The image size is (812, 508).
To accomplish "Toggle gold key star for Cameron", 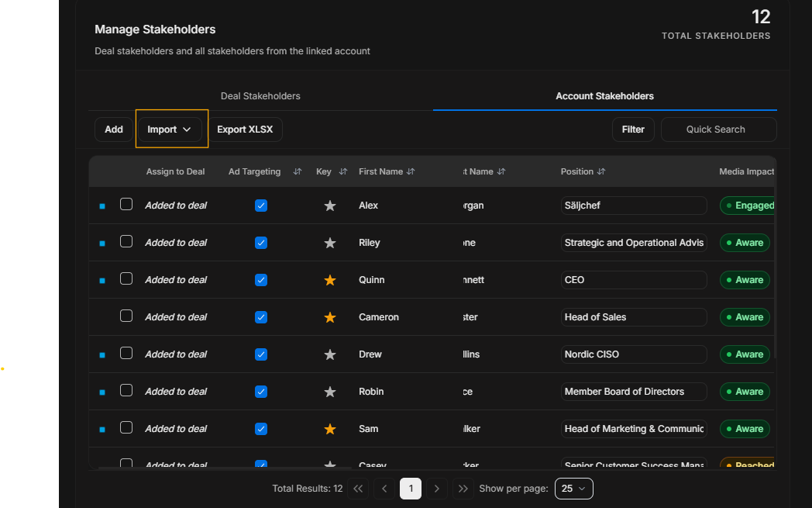I will coord(330,317).
